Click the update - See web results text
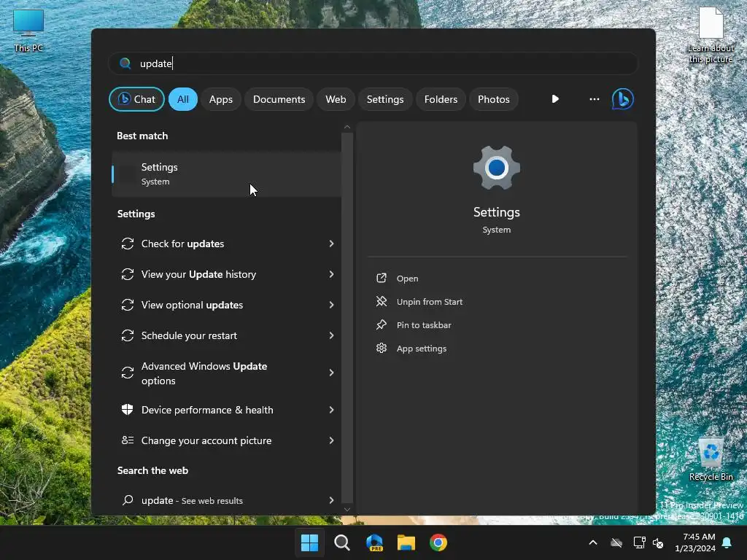Image resolution: width=747 pixels, height=560 pixels. (192, 500)
